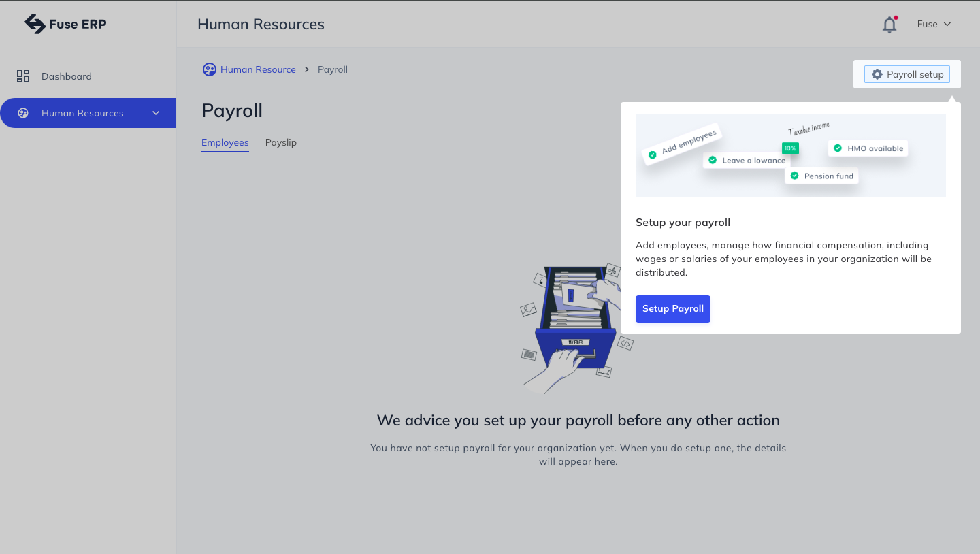Switch to the Payslip tab
Viewport: 980px width, 554px height.
coord(280,143)
